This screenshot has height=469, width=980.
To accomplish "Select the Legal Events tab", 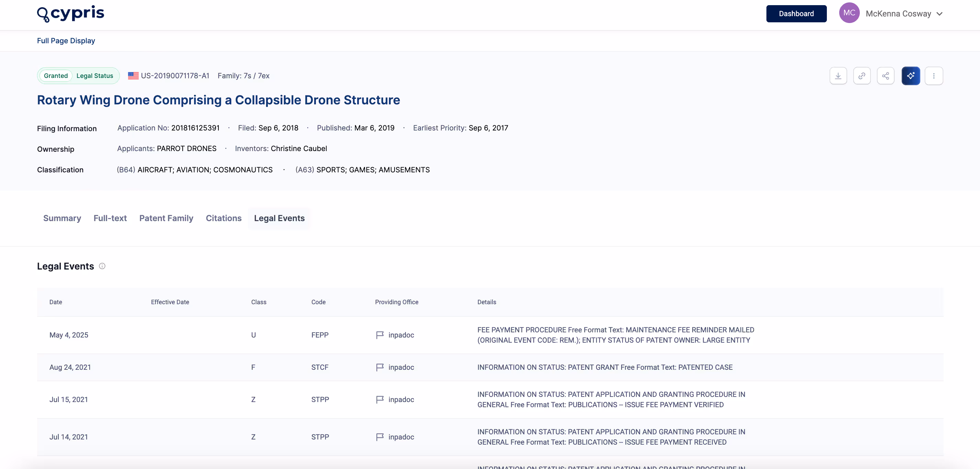I will click(x=279, y=218).
